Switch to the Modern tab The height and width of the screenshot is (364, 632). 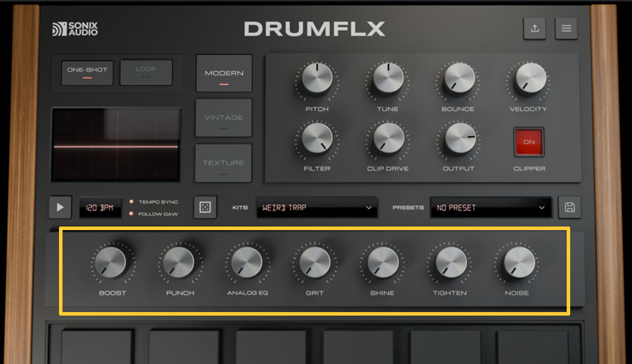tap(224, 73)
